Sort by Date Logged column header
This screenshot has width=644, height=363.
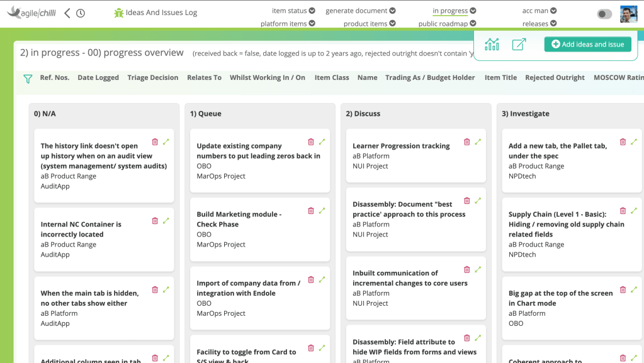pos(98,78)
